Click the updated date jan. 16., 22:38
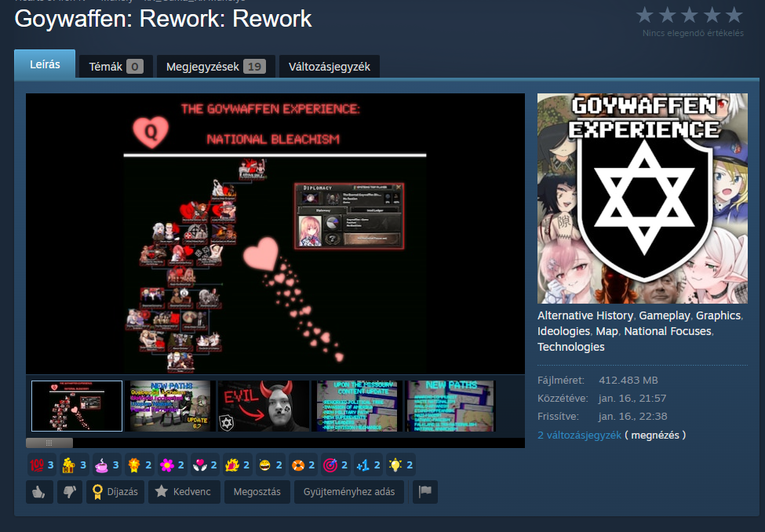The height and width of the screenshot is (532, 765). pos(632,417)
